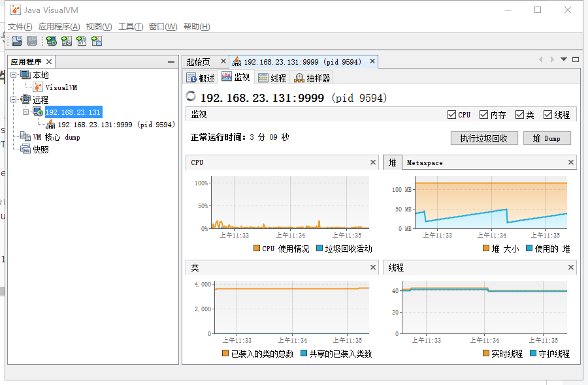Select the 堆 memory chart tab
This screenshot has width=588, height=385.
(x=393, y=162)
